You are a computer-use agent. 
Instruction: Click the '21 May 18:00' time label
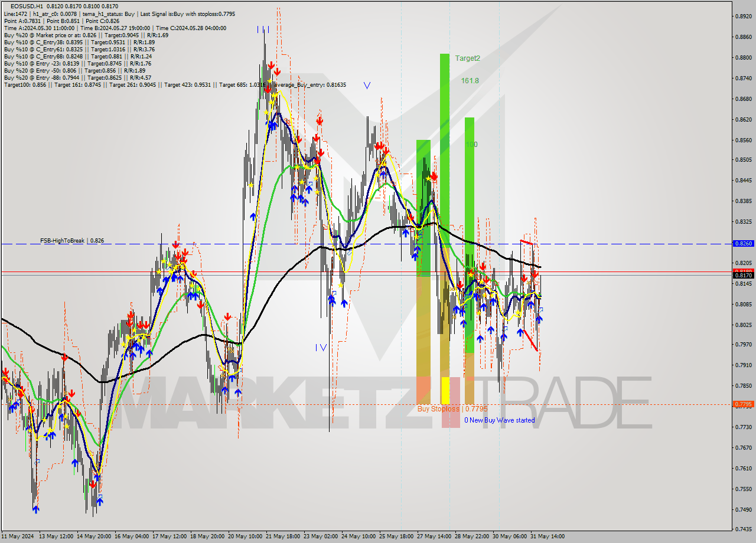tap(283, 537)
